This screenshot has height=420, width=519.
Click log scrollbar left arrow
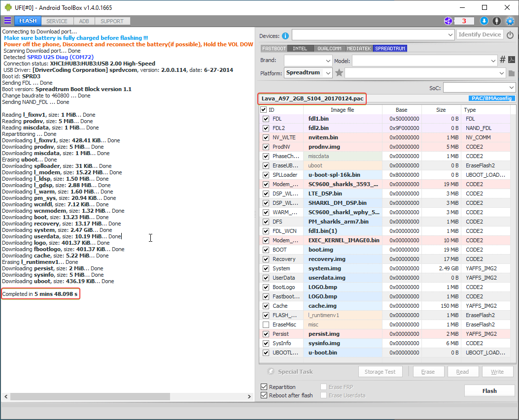click(x=6, y=396)
